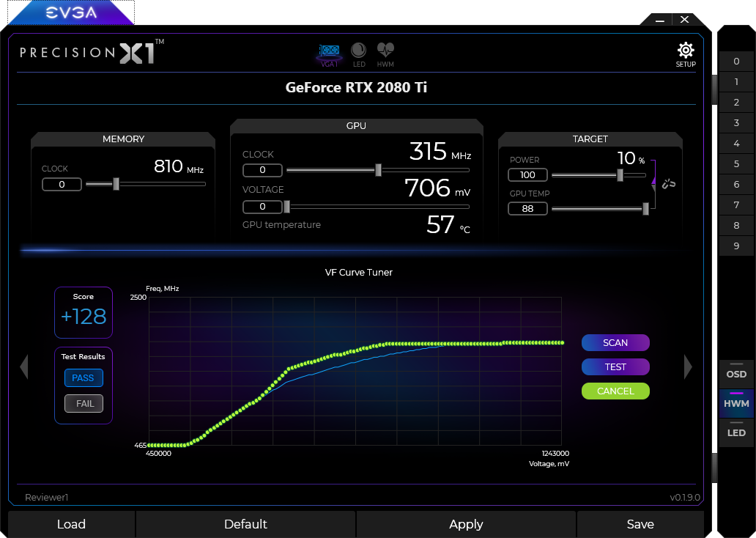Click the GPU clock offset input field
Screen dimensions: 756x538
[262, 170]
